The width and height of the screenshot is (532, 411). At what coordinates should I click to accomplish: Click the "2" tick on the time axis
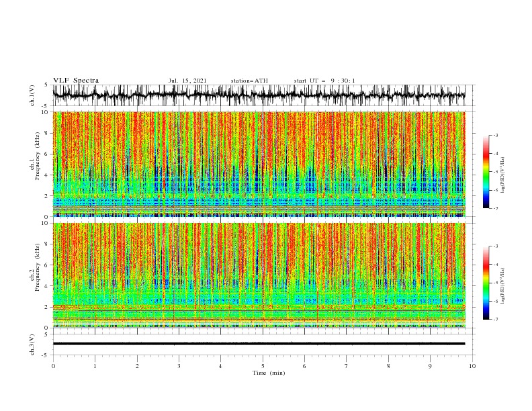point(137,366)
